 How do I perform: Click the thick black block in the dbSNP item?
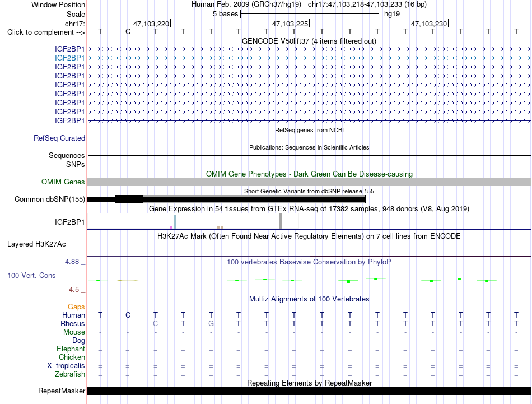(x=129, y=199)
